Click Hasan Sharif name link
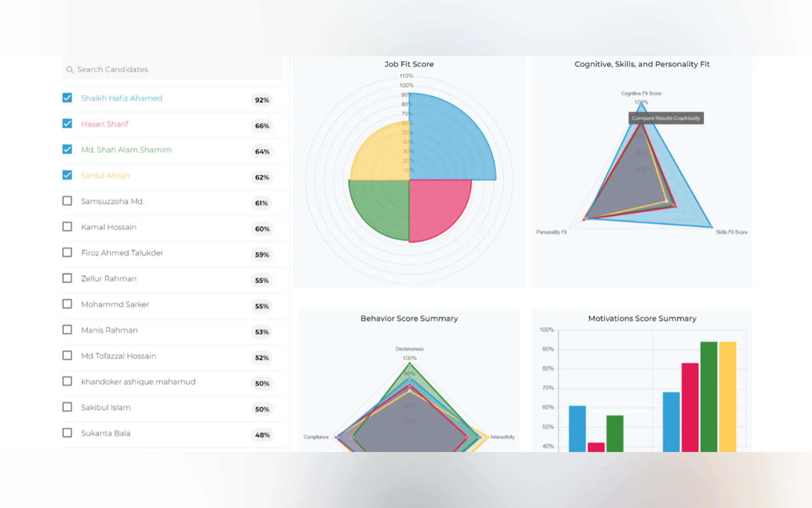The height and width of the screenshot is (508, 812). [x=105, y=124]
